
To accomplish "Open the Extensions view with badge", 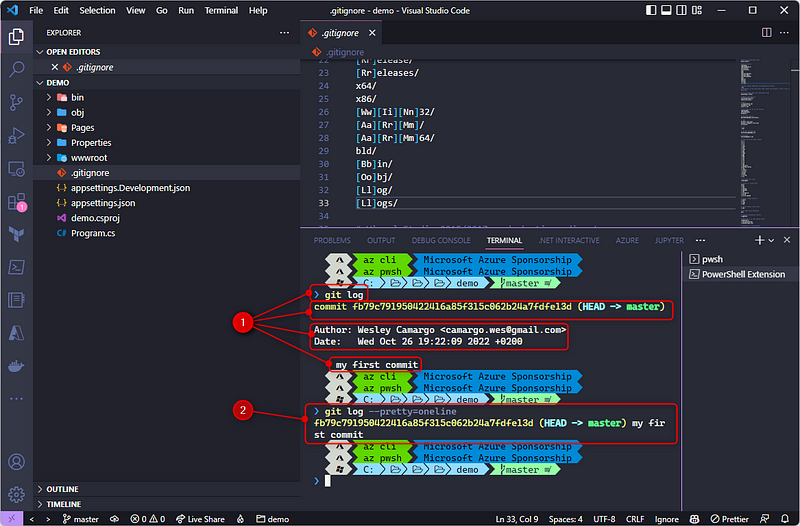I will [16, 201].
